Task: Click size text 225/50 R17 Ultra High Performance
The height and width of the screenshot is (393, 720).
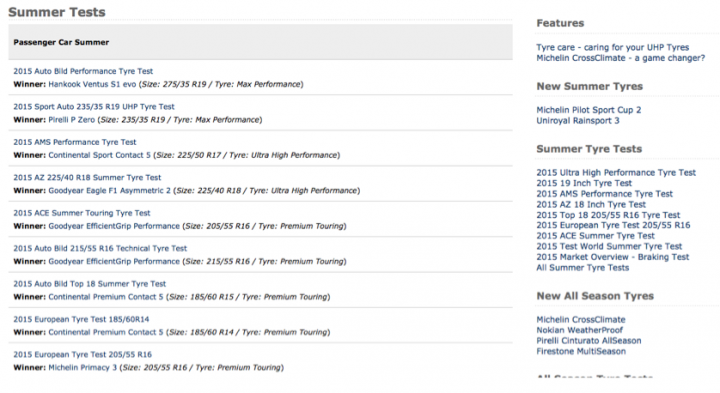Action: (247, 155)
